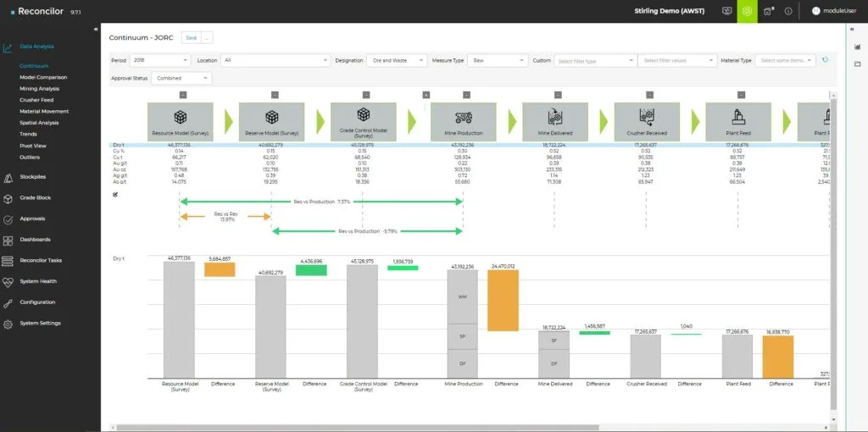Viewport: 868px width, 432px height.
Task: Click the ellipsis button beside Save
Action: tap(207, 37)
